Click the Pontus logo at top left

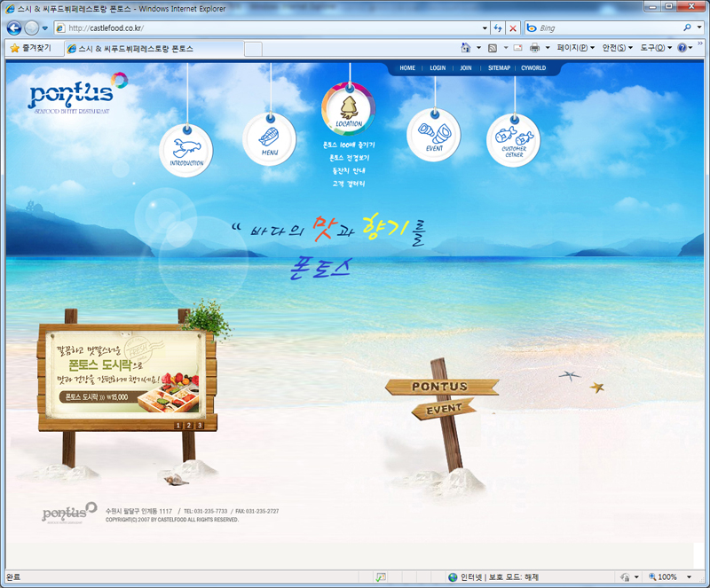(x=78, y=93)
